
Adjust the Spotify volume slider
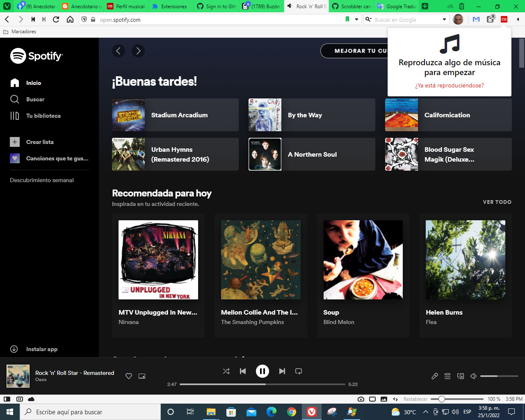(499, 376)
